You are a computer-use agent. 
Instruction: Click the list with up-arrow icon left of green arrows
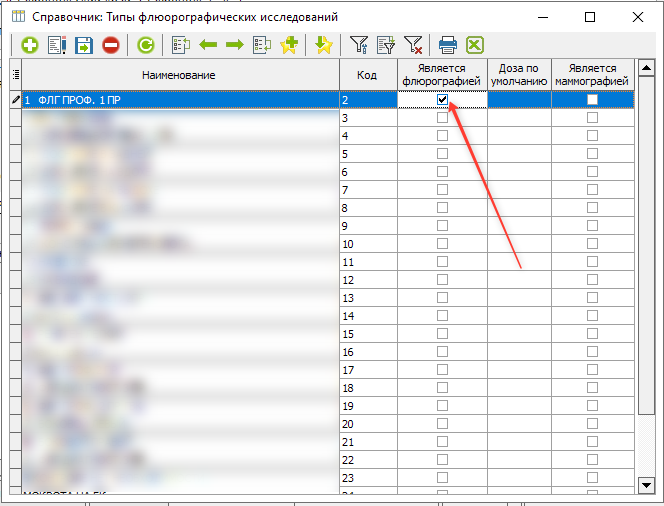point(181,45)
